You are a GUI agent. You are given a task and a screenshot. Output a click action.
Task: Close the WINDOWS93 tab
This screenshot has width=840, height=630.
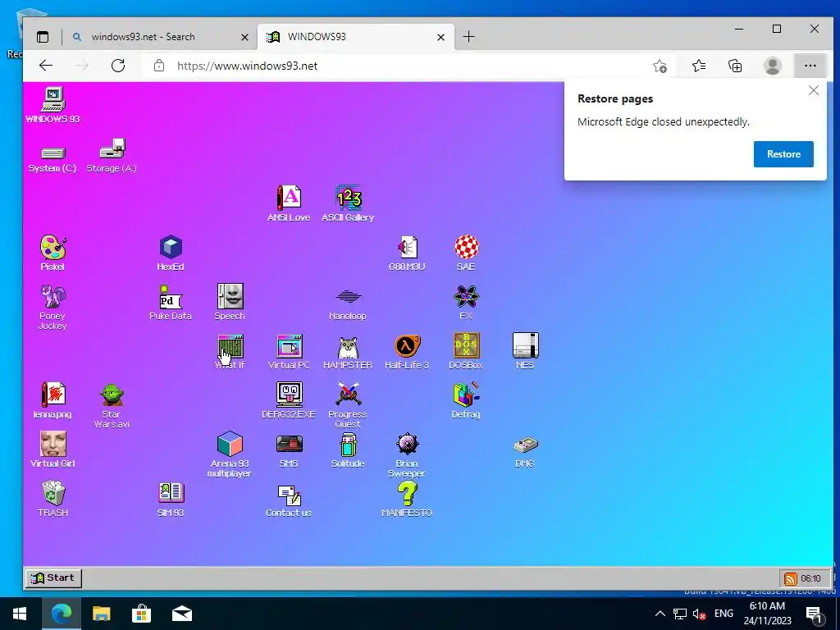pos(441,37)
